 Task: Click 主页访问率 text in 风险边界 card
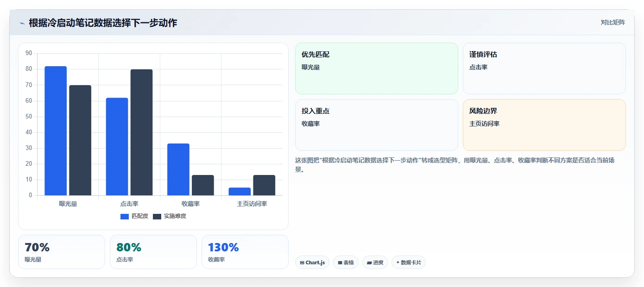click(484, 124)
